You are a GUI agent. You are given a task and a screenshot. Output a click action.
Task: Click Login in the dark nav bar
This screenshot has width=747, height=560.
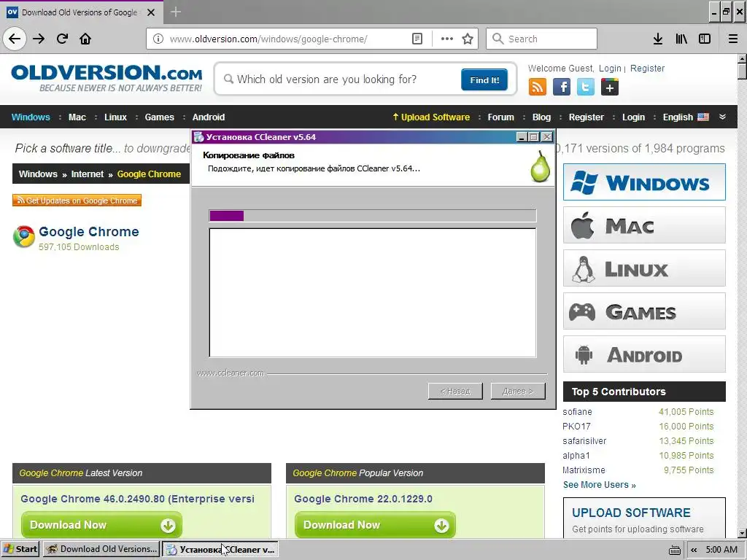pos(634,117)
